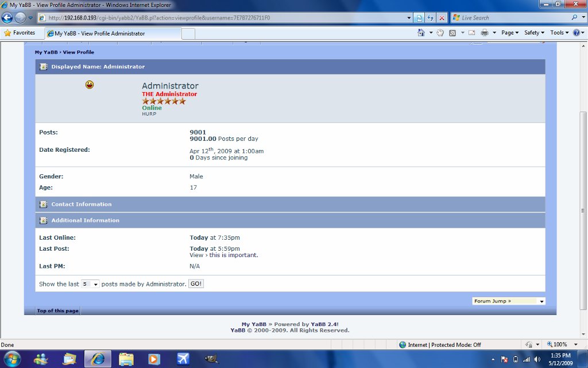Follow the My YaBB breadcrumb link

[46, 52]
